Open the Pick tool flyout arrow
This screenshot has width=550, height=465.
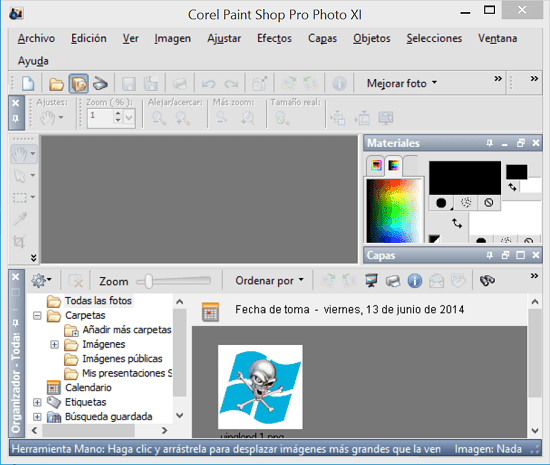click(33, 175)
